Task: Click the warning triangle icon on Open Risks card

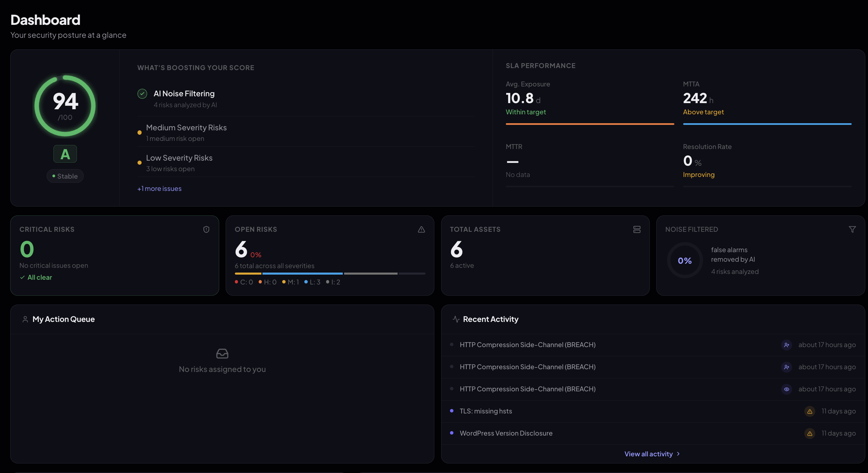Action: [421, 230]
